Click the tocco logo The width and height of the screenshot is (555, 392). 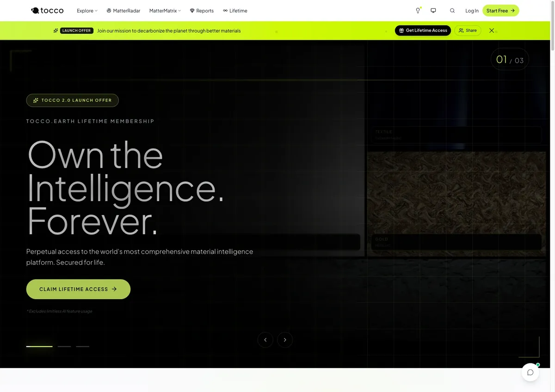tap(47, 11)
